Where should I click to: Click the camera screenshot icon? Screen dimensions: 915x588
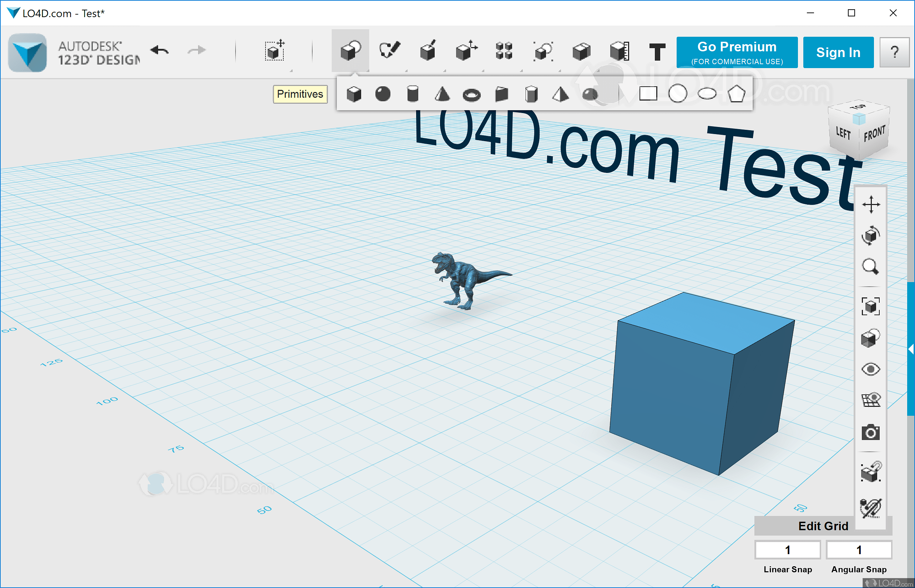pos(871,432)
